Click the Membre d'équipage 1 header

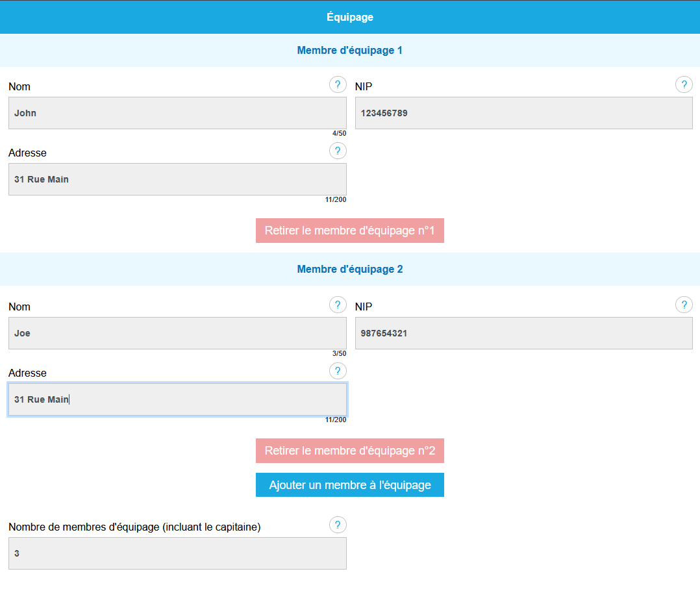click(x=350, y=50)
